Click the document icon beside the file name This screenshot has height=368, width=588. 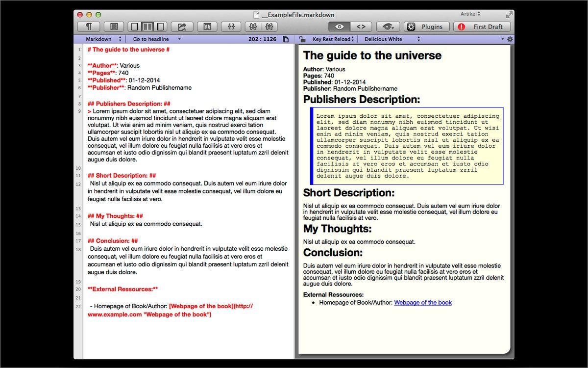[256, 15]
